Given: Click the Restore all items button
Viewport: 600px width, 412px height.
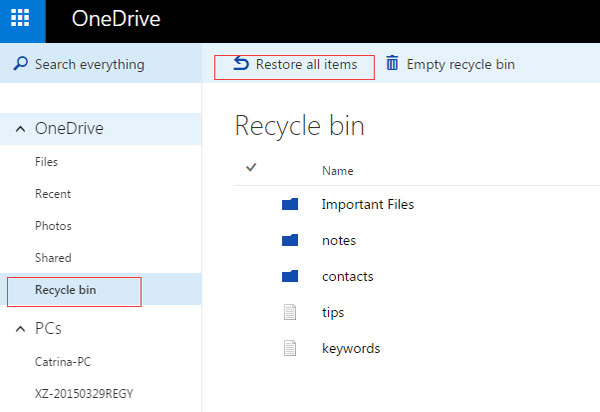Looking at the screenshot, I should coord(305,65).
